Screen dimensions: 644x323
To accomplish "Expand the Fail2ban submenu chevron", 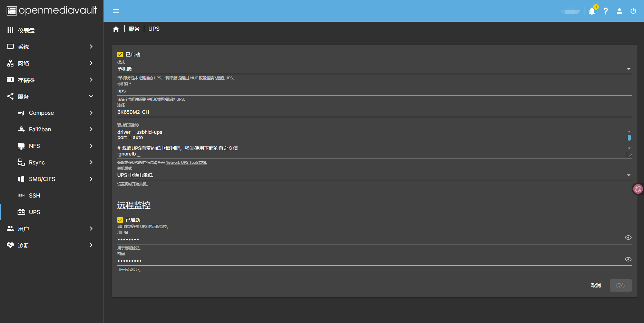I will [91, 129].
